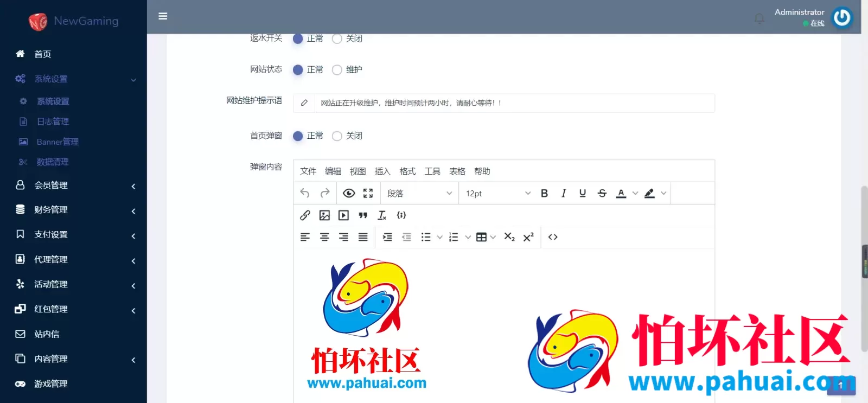Viewport: 868px width, 403px height.
Task: Click the preview eye icon
Action: pos(349,193)
